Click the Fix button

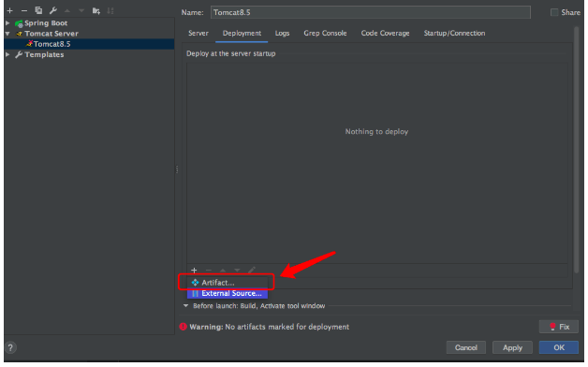(559, 327)
